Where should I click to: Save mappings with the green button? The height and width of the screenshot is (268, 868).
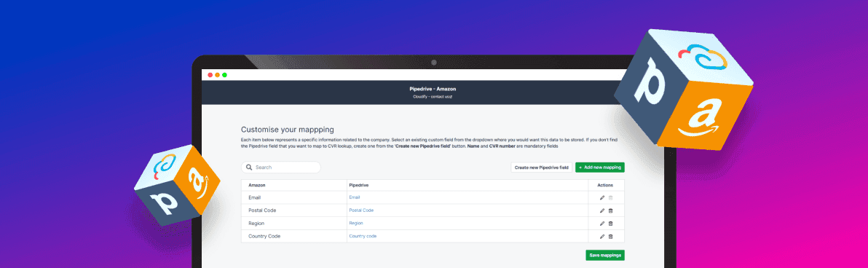tap(605, 256)
